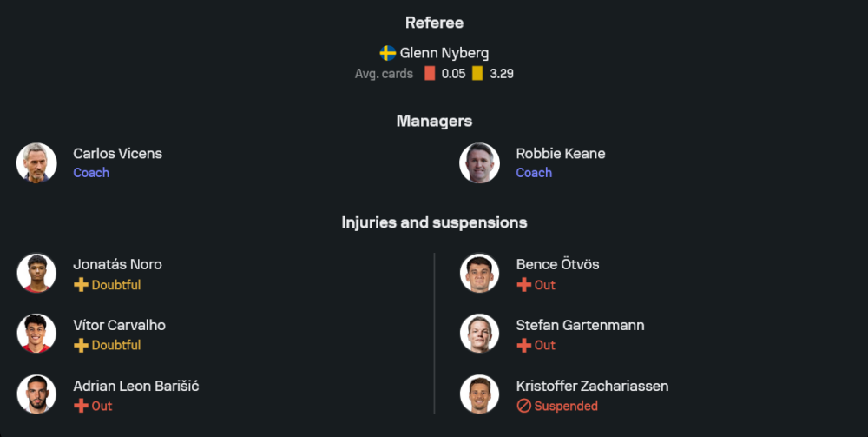Click the red out cross under Stefan Gartenmann
The image size is (868, 437).
click(523, 345)
